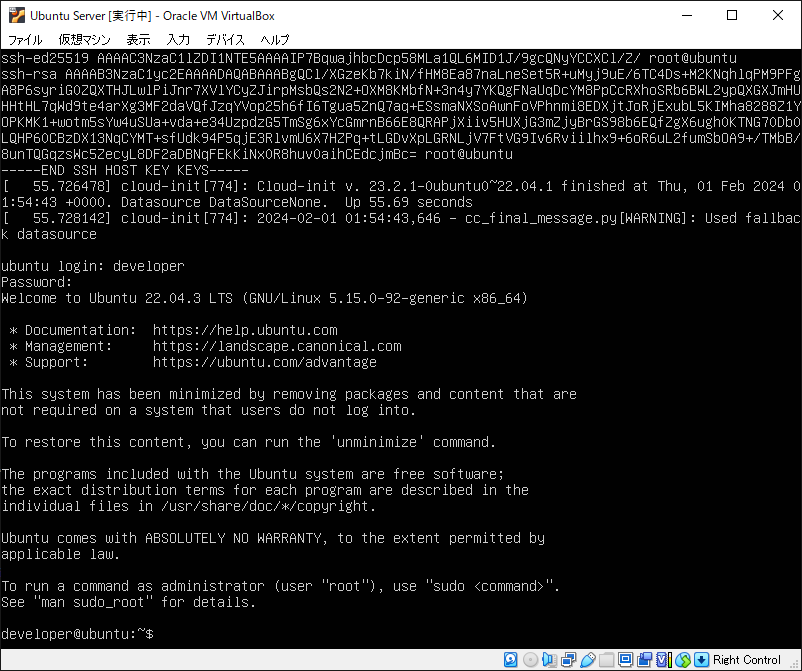Open the 表示 menu

pyautogui.click(x=139, y=39)
